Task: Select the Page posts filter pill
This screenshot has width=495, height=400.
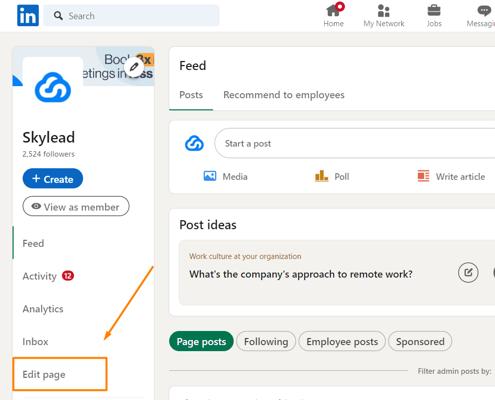Action: (x=201, y=341)
